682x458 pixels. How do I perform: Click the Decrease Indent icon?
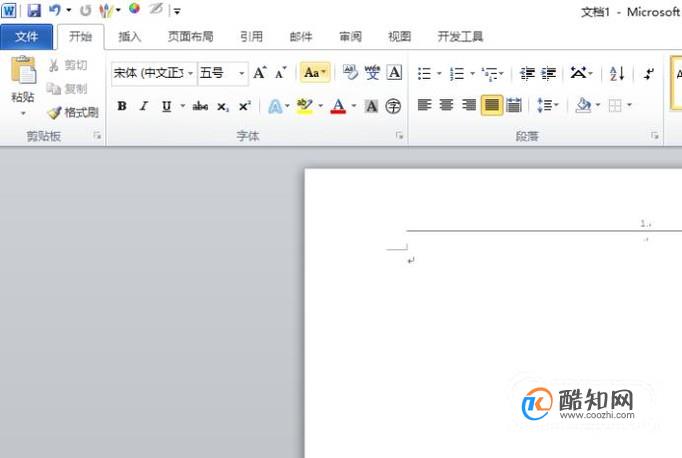527,74
